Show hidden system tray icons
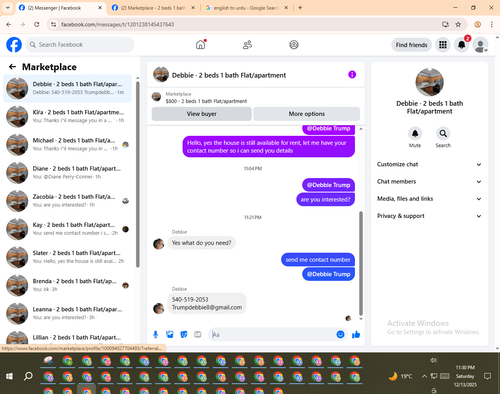The width and height of the screenshot is (500, 394). point(424,376)
